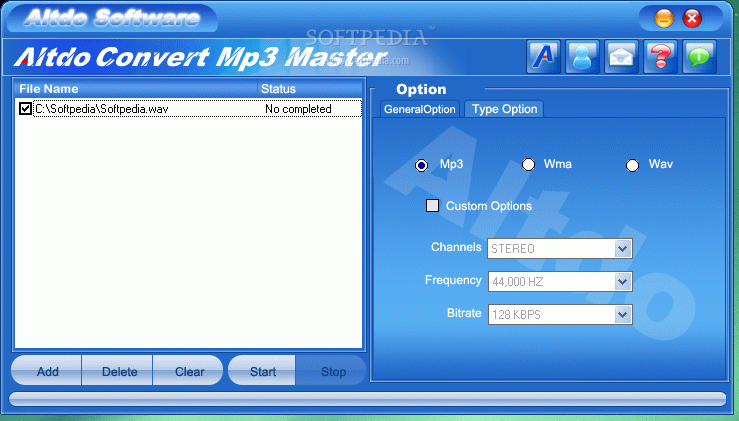Switch to the Type Option tab
Screen dimensions: 739x421
pos(504,109)
